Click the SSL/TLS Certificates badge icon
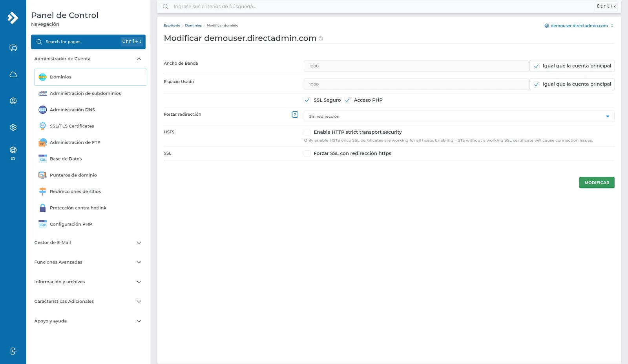The image size is (628, 364). point(43,126)
